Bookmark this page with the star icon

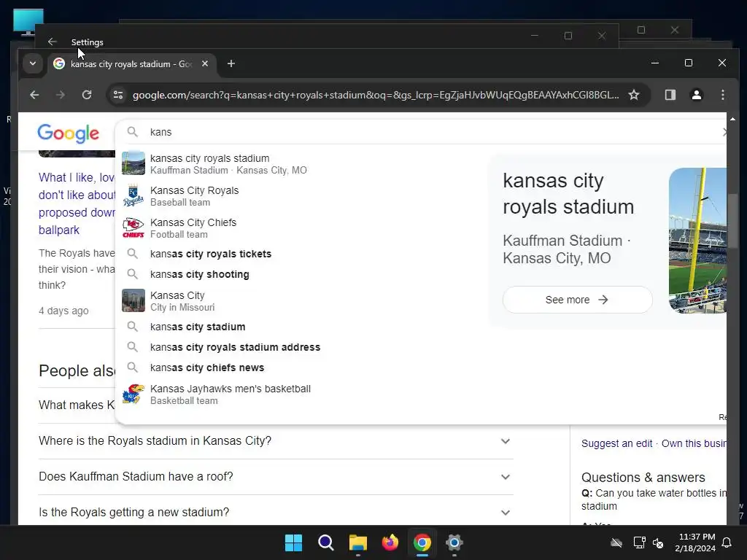[x=634, y=95]
